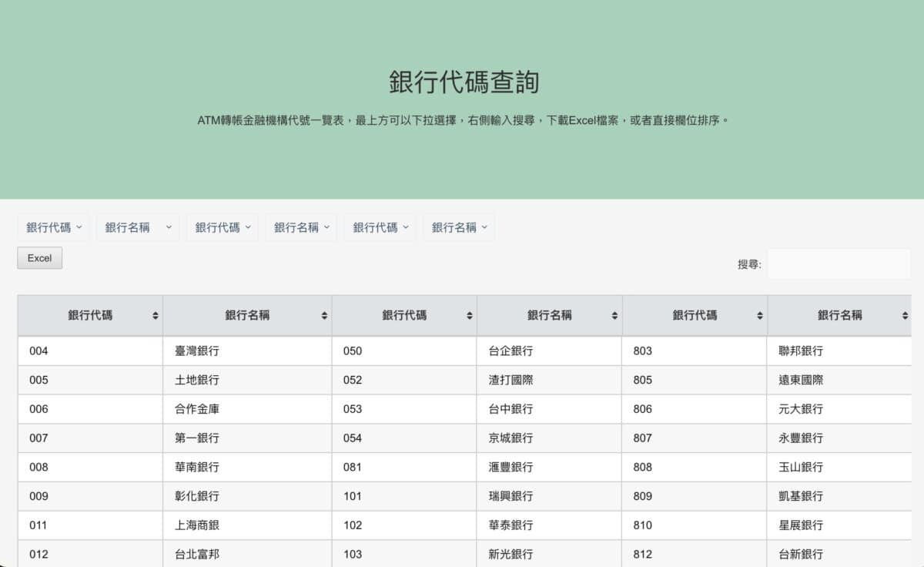This screenshot has height=567, width=924.
Task: Open the first 銀行名稱 filter dropdown
Action: pos(137,226)
